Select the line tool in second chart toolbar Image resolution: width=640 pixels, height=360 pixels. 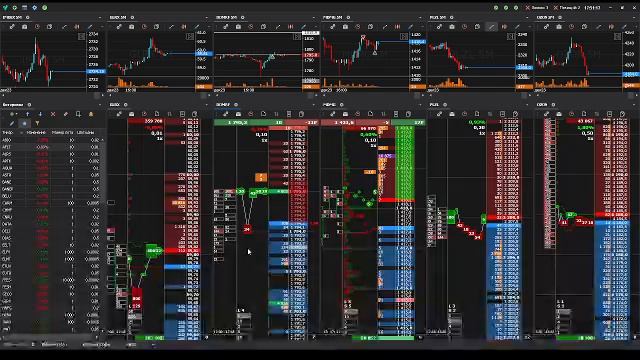[171, 27]
